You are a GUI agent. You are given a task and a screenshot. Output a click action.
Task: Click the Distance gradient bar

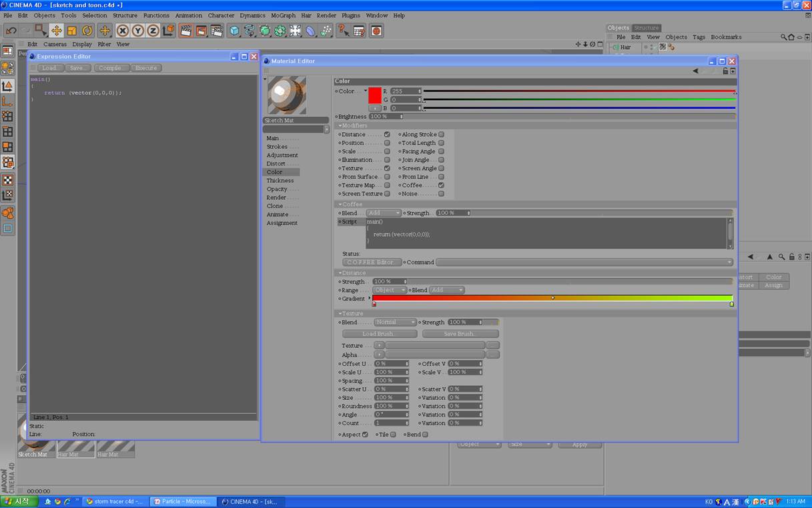click(x=552, y=298)
